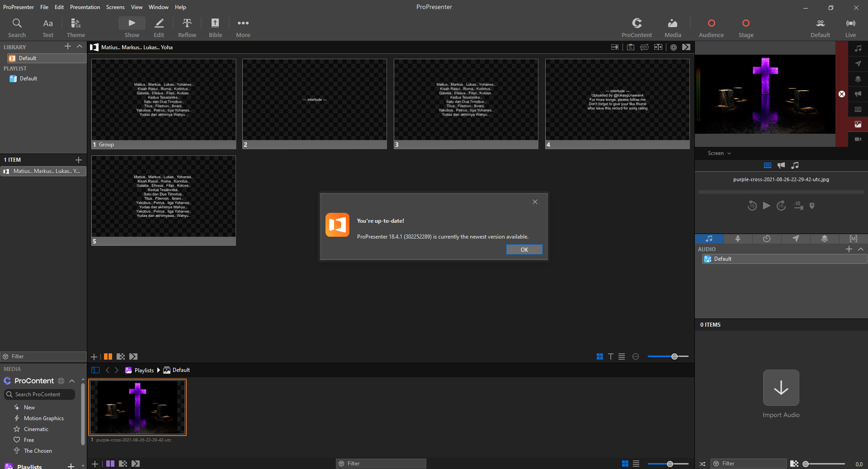
Task: Collapse the AUDIO section
Action: [x=861, y=249]
